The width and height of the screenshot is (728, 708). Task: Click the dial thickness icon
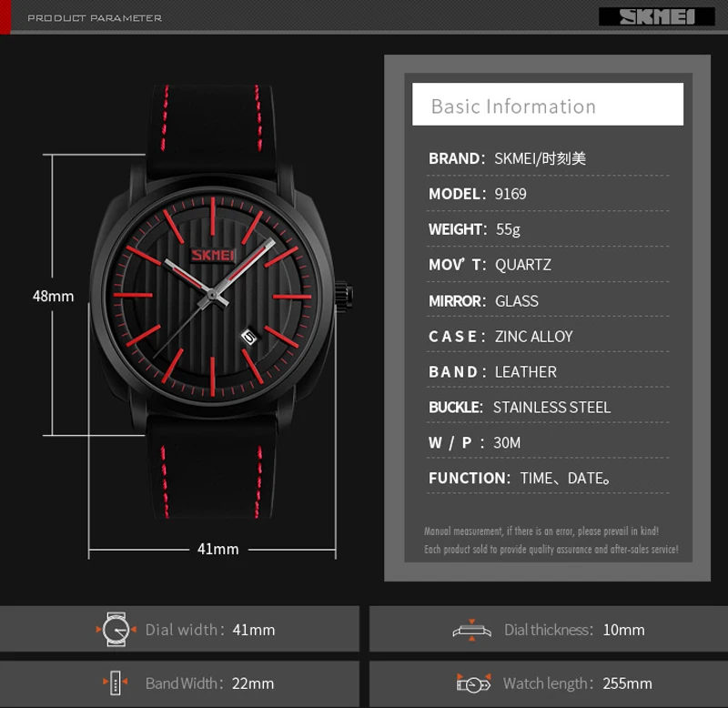pyautogui.click(x=471, y=630)
